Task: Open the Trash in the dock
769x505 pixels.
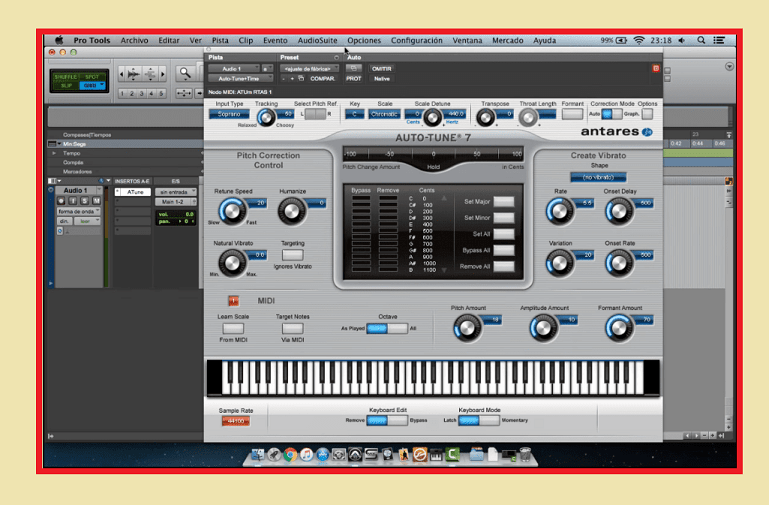Action: click(525, 455)
